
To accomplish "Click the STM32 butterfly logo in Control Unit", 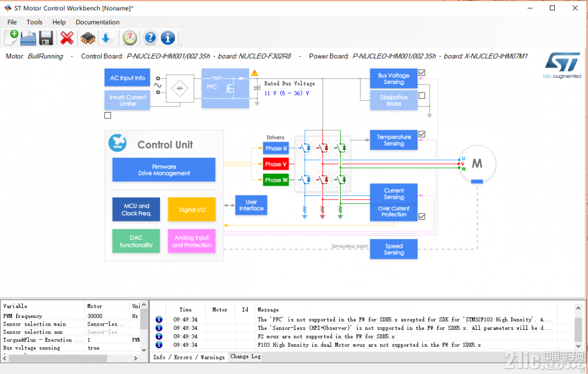I will [x=118, y=143].
